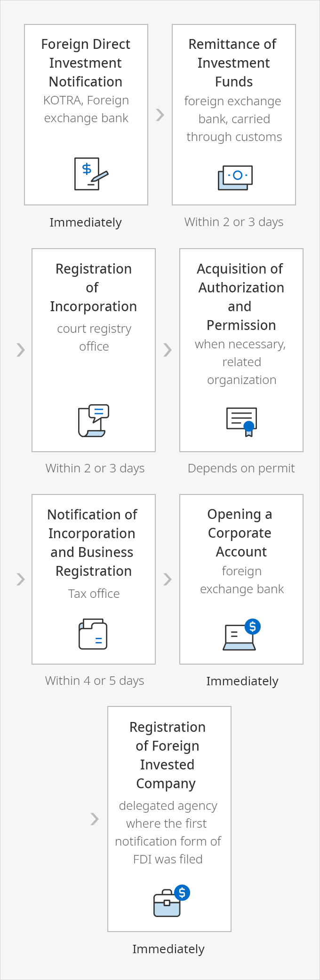The height and width of the screenshot is (980, 320).
Task: Click the 'delegated agency' description text
Action: pyautogui.click(x=168, y=806)
